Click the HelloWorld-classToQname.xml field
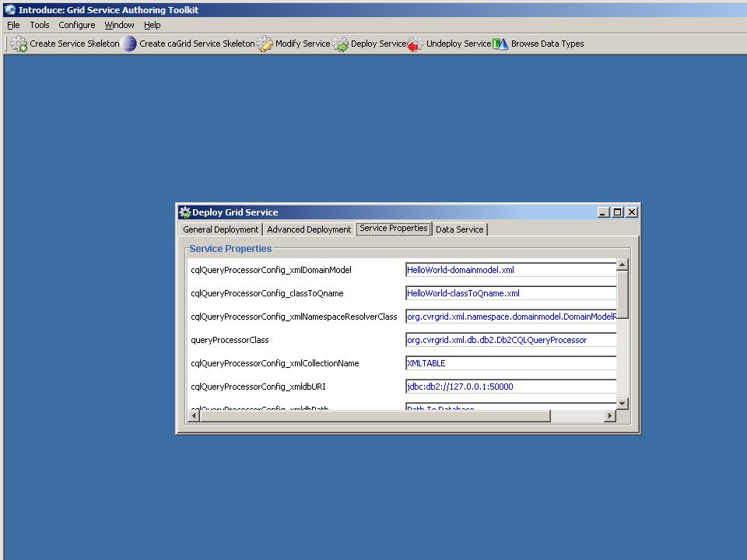 pos(510,293)
